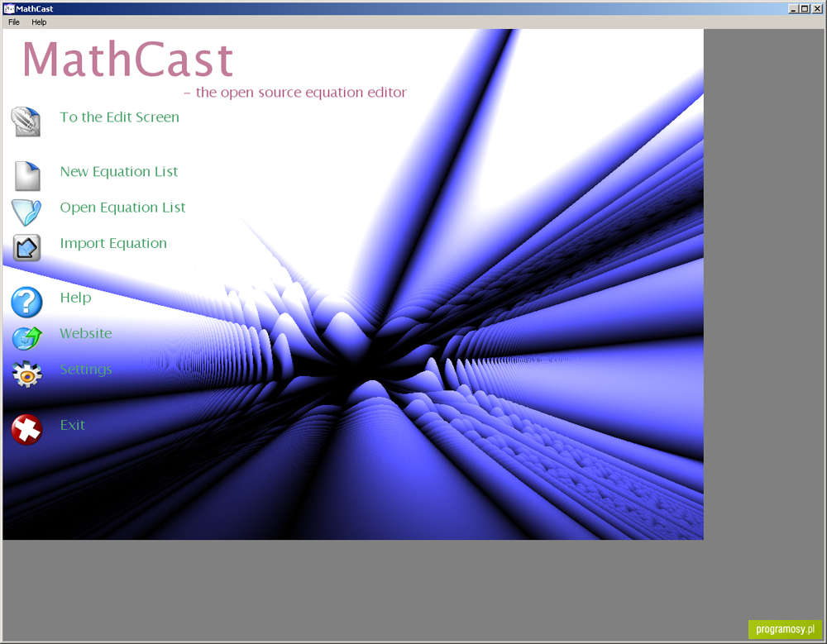
Task: Click the red cross Exit icon
Action: click(x=27, y=429)
